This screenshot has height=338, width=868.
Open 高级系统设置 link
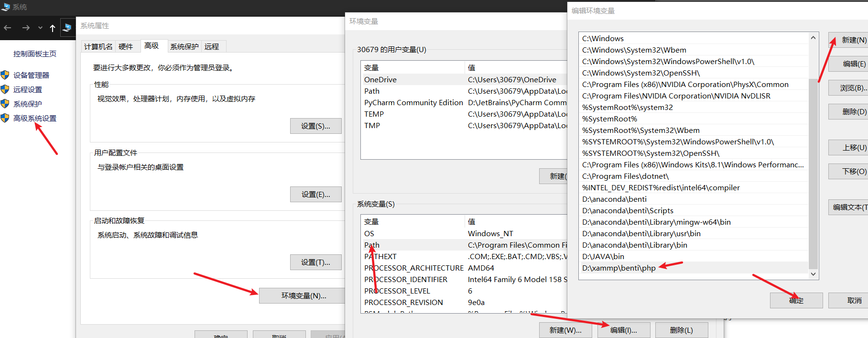[x=35, y=118]
